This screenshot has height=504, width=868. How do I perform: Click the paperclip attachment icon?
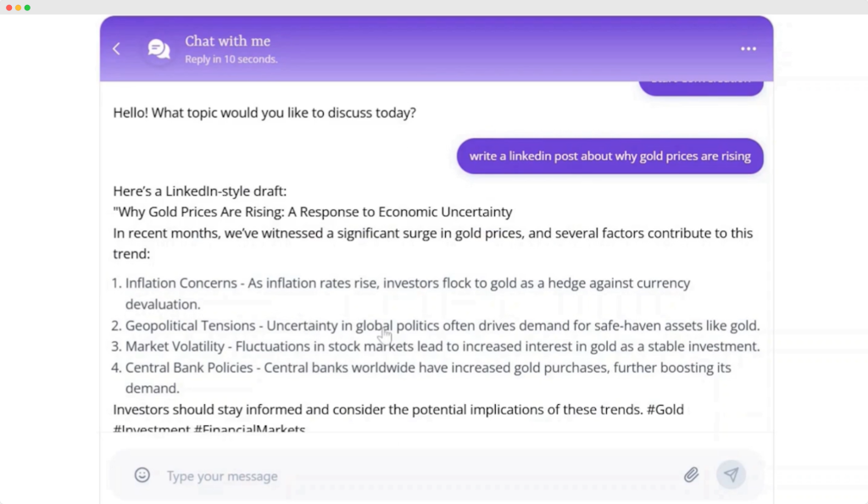tap(692, 475)
